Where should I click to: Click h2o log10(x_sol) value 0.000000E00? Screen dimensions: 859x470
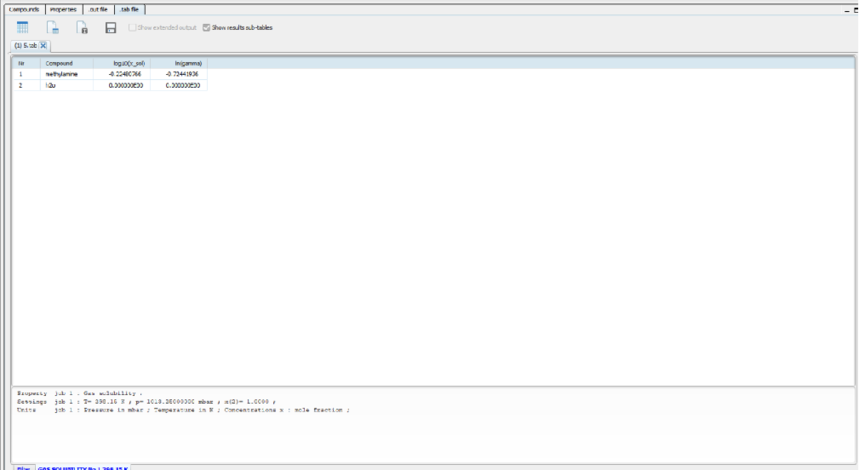(x=122, y=85)
